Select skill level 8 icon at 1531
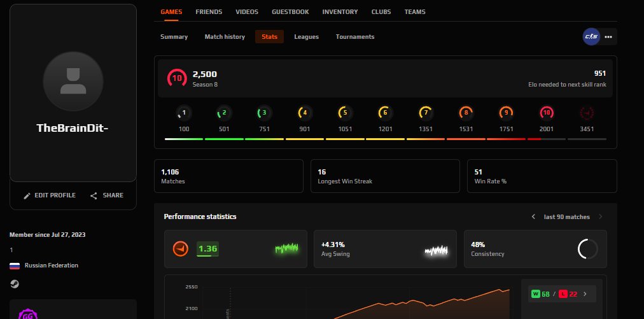644x319 pixels. click(466, 113)
